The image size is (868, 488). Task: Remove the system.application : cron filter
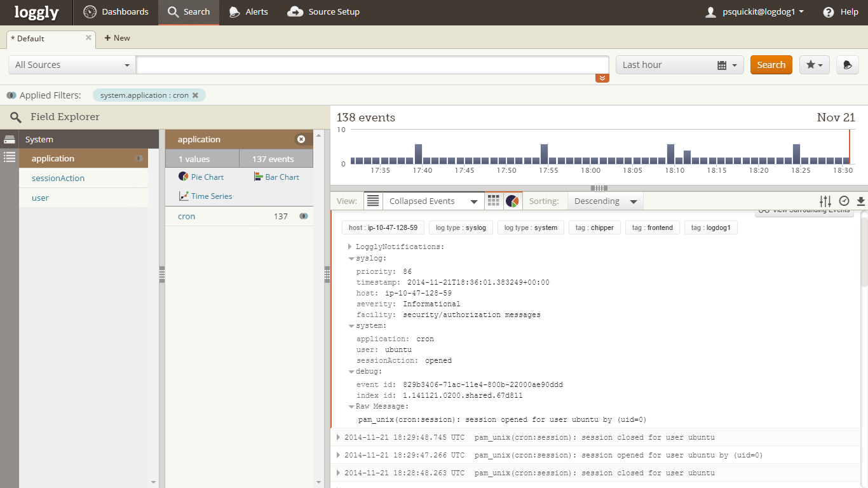(196, 95)
